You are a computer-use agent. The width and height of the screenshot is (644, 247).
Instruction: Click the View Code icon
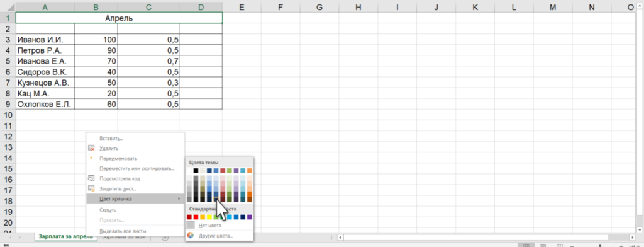click(92, 179)
